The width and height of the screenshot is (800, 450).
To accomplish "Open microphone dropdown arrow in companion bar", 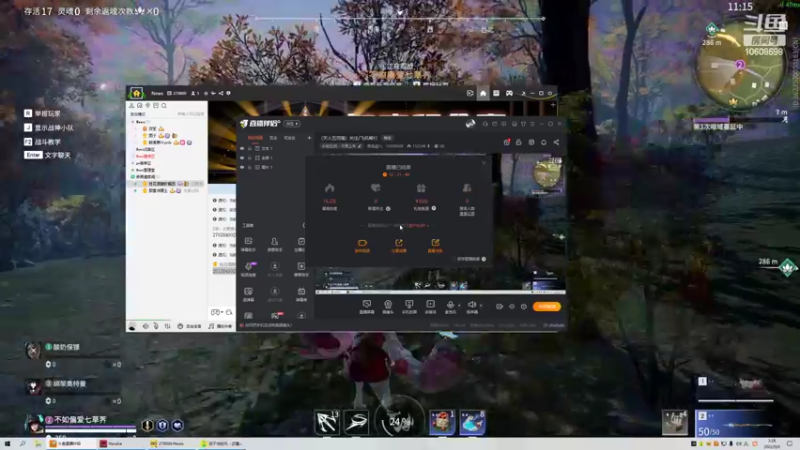I will click(458, 305).
